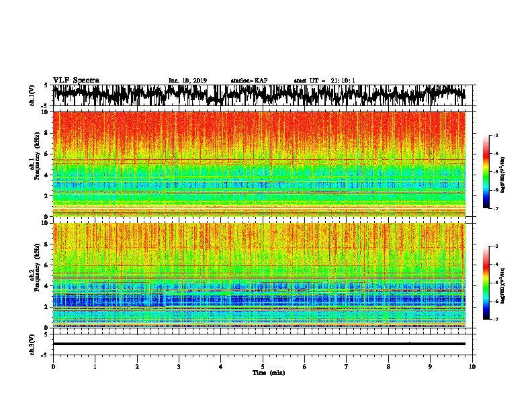Viewport: 532px width, 411px height.
Task: Click time axis tick label '5'
Action: 263,367
